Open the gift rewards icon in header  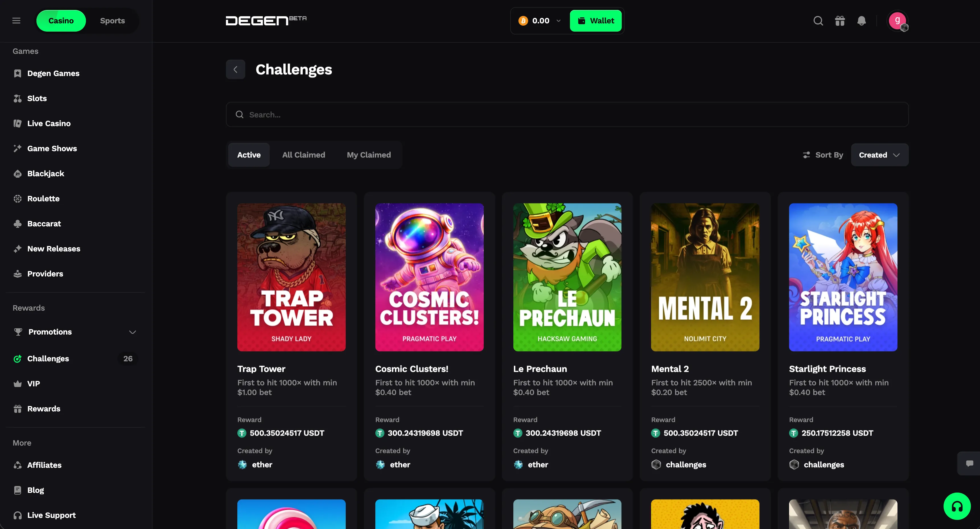[x=840, y=20]
